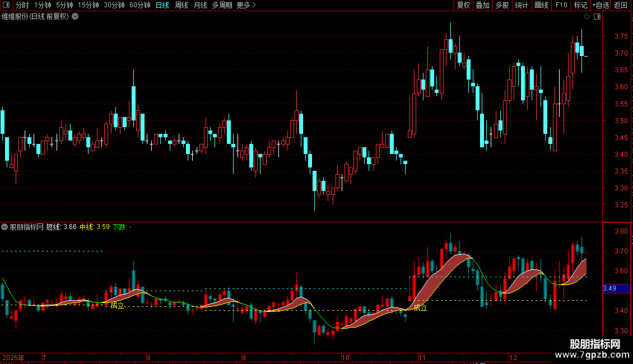Click the 3.80 indicator axis label
633x364 pixels.
tap(621, 231)
